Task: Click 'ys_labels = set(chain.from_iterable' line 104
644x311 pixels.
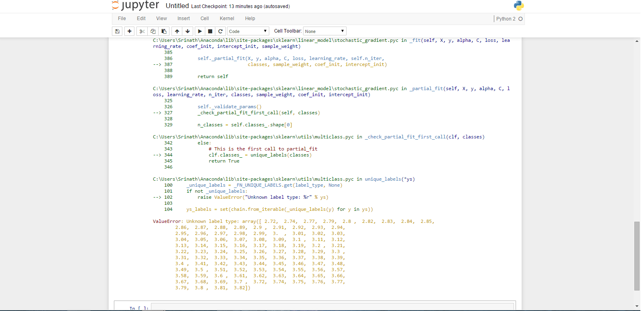Action: click(x=280, y=209)
